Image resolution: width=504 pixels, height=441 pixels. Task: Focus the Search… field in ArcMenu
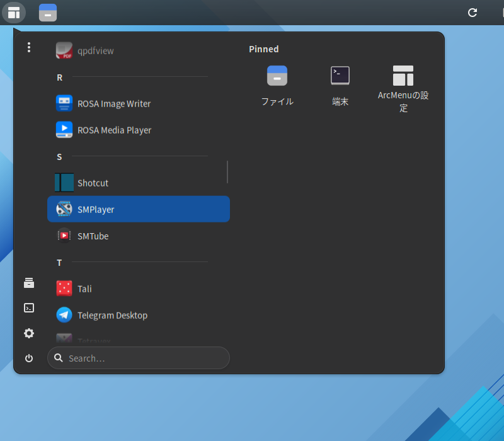point(139,358)
